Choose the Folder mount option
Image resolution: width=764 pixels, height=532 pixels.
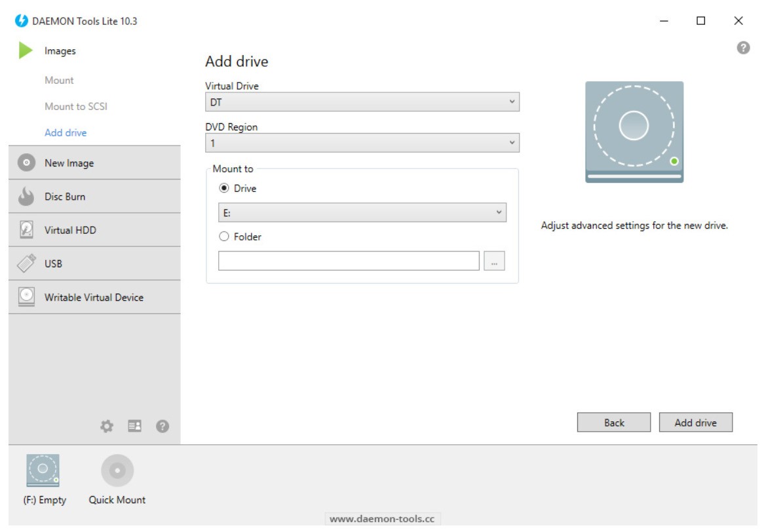click(225, 237)
